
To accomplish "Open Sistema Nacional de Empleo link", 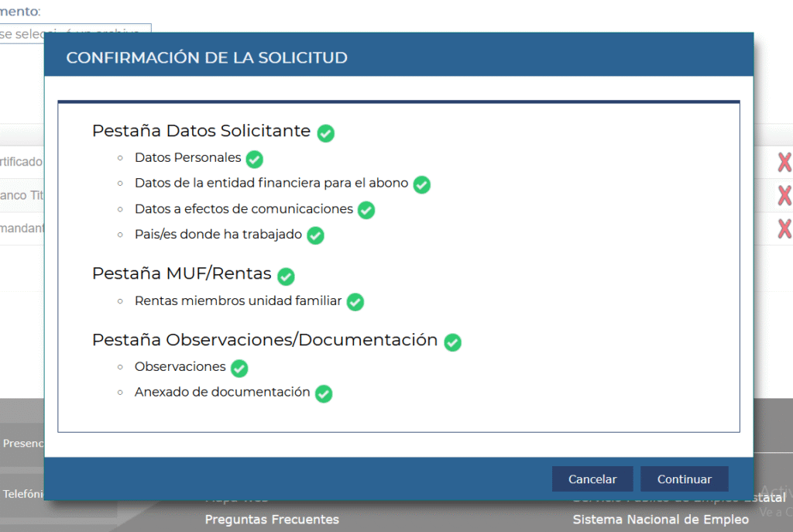I will pos(661,520).
